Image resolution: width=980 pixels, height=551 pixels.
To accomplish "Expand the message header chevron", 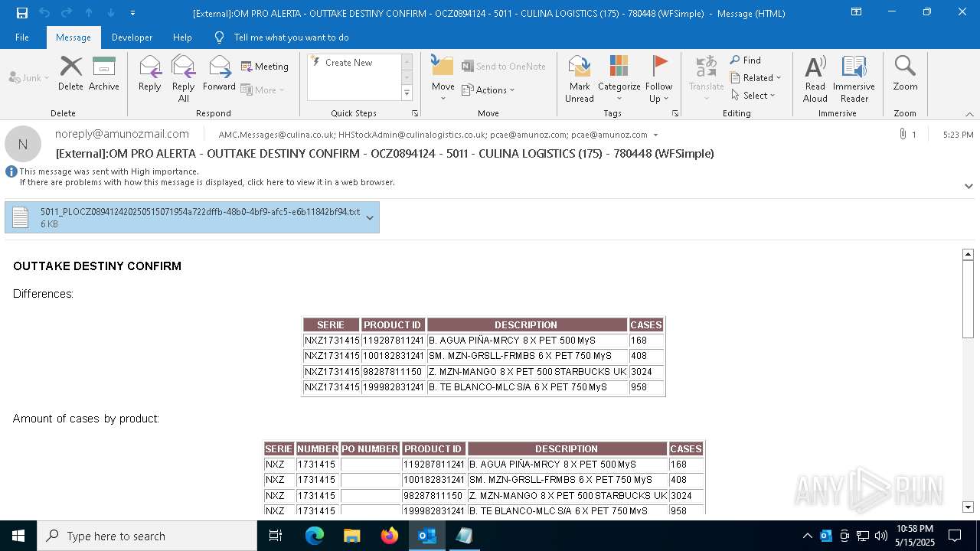I will click(969, 186).
